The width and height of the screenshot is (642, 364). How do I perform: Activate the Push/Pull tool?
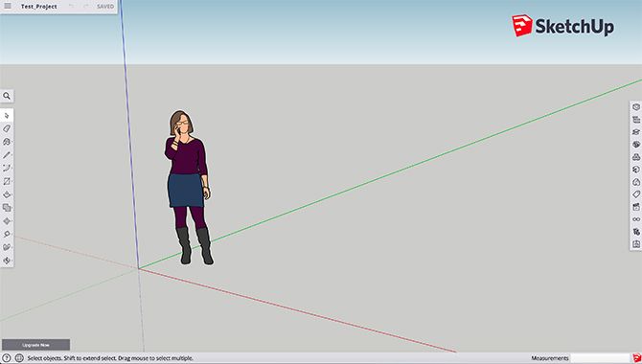click(7, 194)
